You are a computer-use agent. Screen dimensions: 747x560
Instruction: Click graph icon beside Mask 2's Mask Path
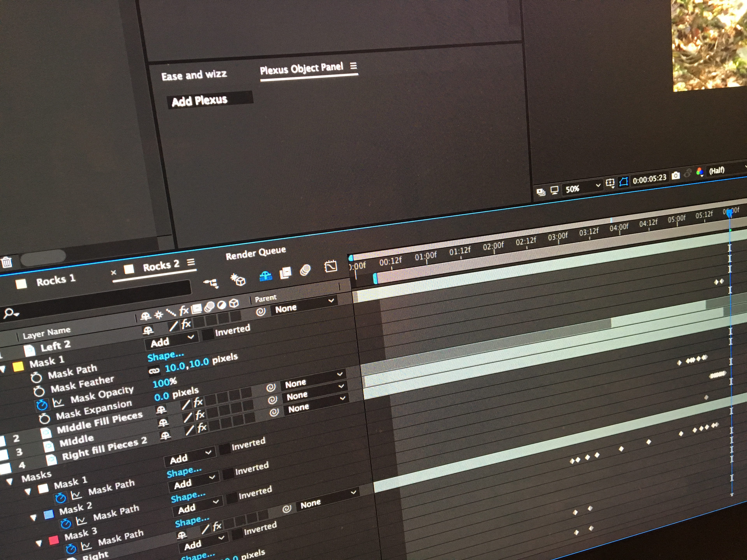81,521
